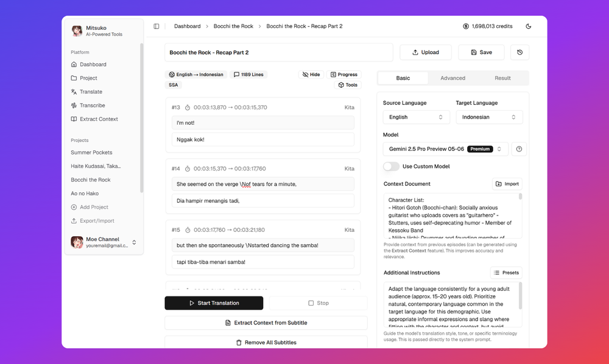
Task: Open the Summer Pockets project
Action: (91, 153)
